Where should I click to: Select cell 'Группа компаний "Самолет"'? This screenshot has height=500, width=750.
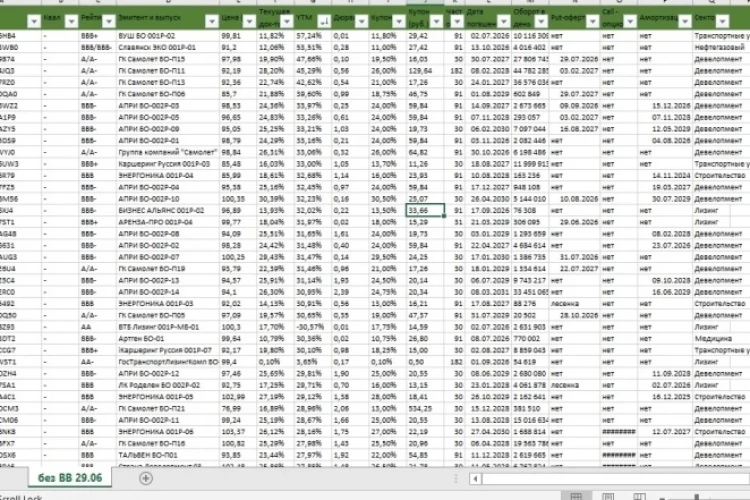click(x=168, y=152)
